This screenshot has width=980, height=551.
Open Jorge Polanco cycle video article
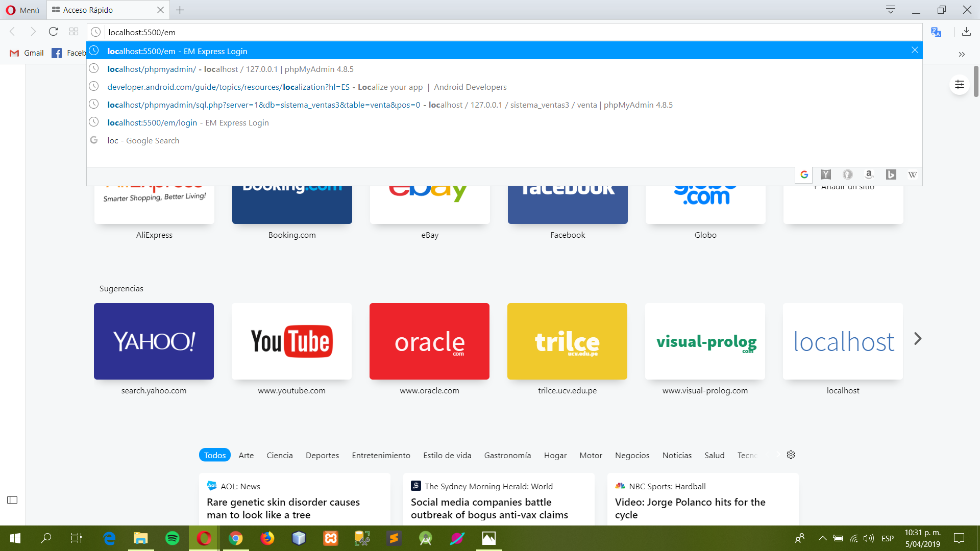(703, 499)
